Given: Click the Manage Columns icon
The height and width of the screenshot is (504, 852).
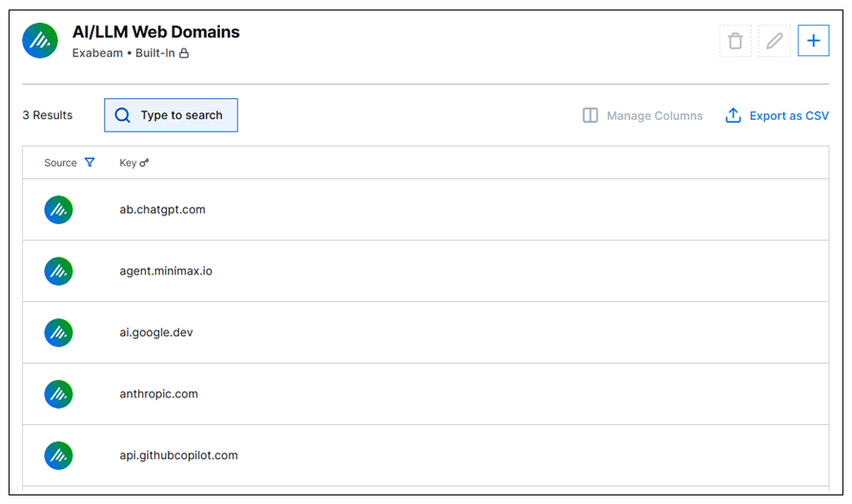Looking at the screenshot, I should tap(590, 115).
